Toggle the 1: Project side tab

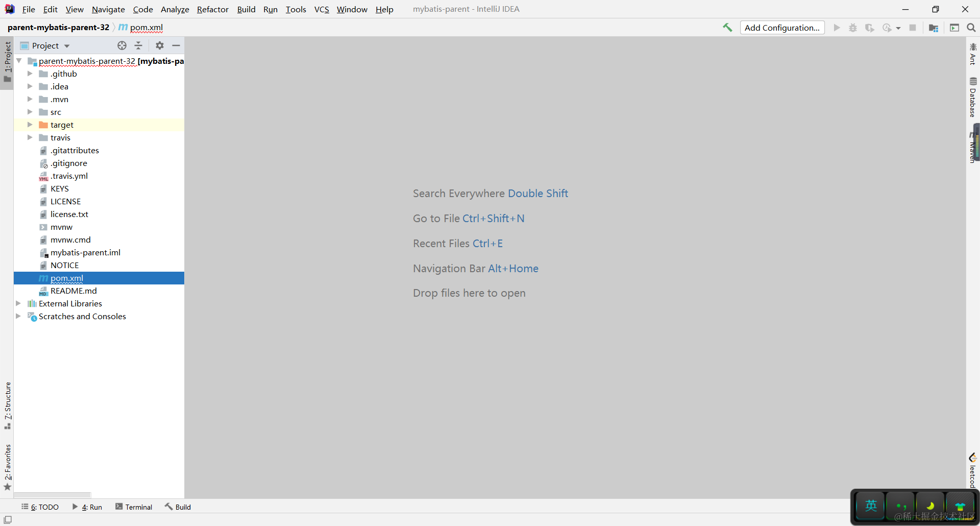pyautogui.click(x=7, y=62)
